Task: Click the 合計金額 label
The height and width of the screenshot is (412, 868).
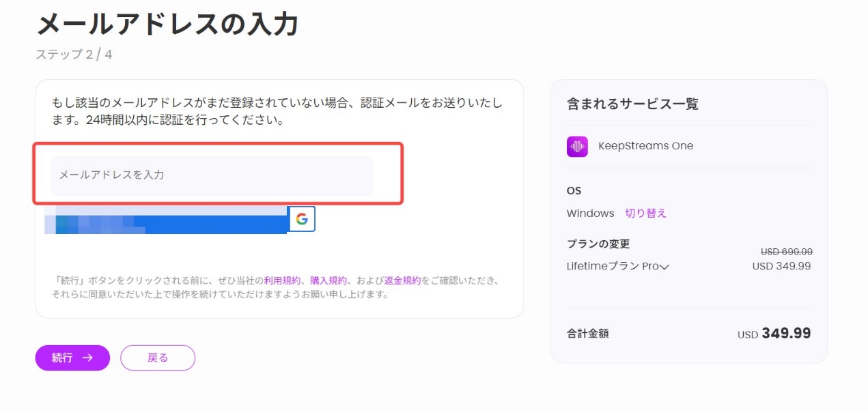Action: click(587, 334)
